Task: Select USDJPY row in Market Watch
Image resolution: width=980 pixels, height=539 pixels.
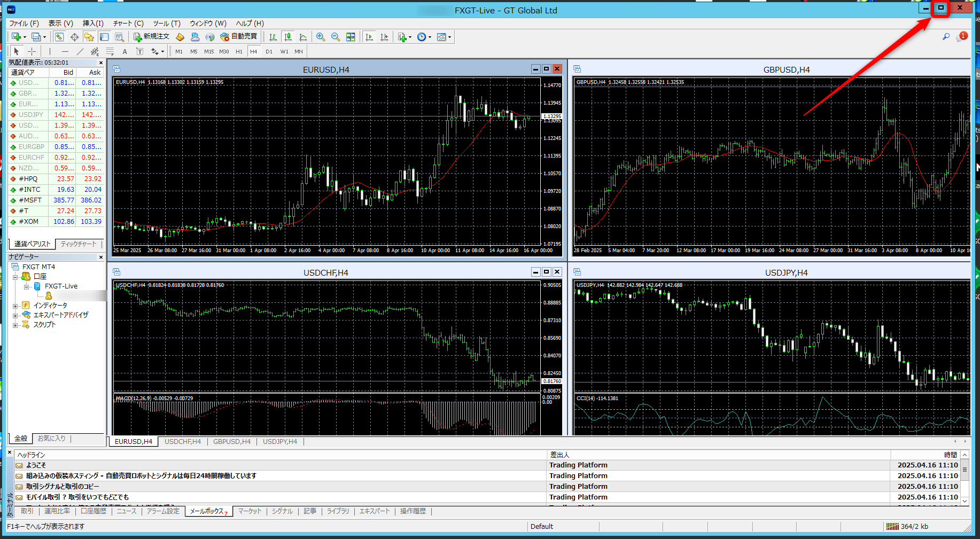Action: click(56, 115)
